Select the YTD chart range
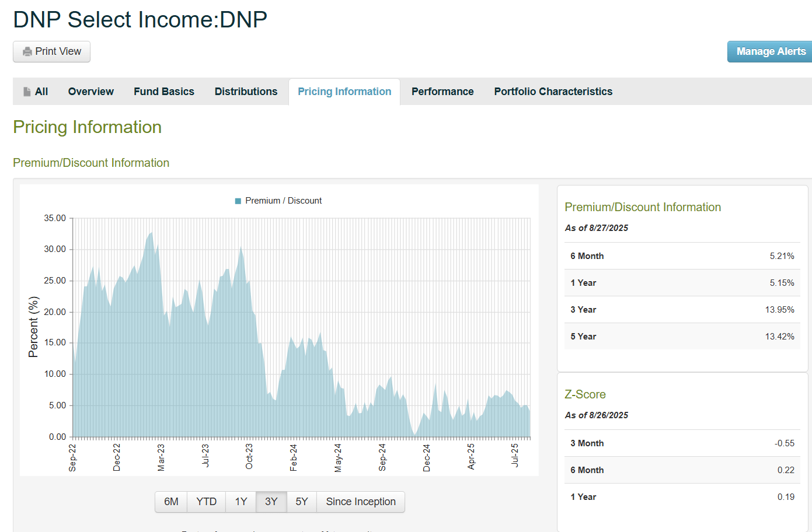This screenshot has width=812, height=532. pyautogui.click(x=205, y=502)
